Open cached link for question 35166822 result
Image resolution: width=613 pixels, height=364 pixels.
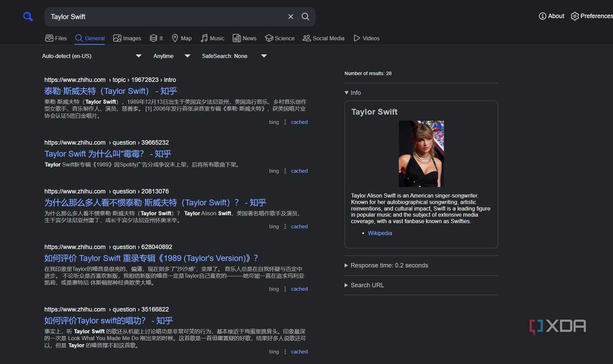point(299,351)
